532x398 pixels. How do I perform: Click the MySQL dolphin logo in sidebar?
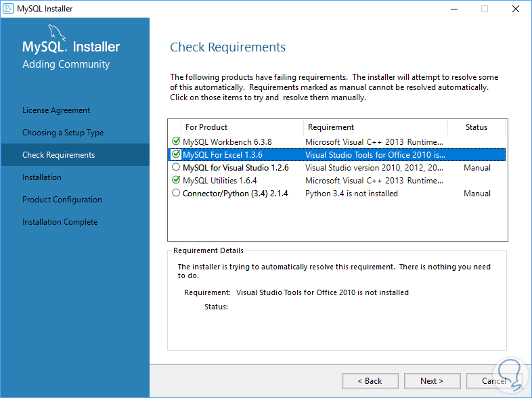[x=57, y=33]
